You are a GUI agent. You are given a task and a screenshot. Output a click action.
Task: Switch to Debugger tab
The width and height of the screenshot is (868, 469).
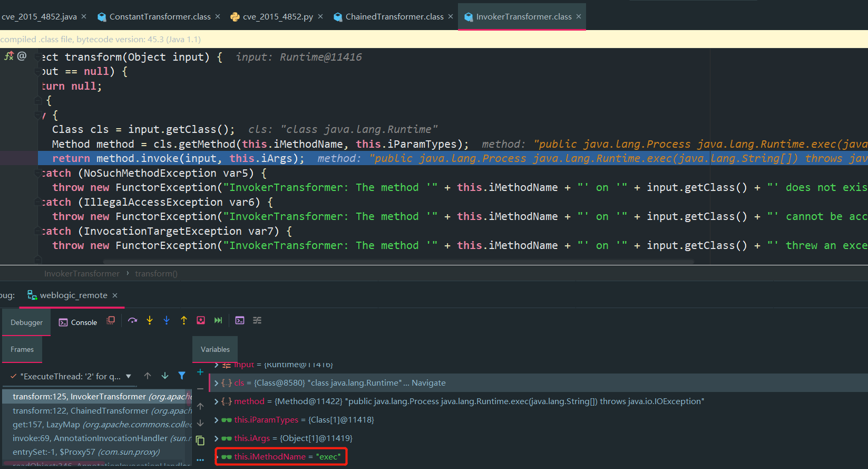point(26,322)
